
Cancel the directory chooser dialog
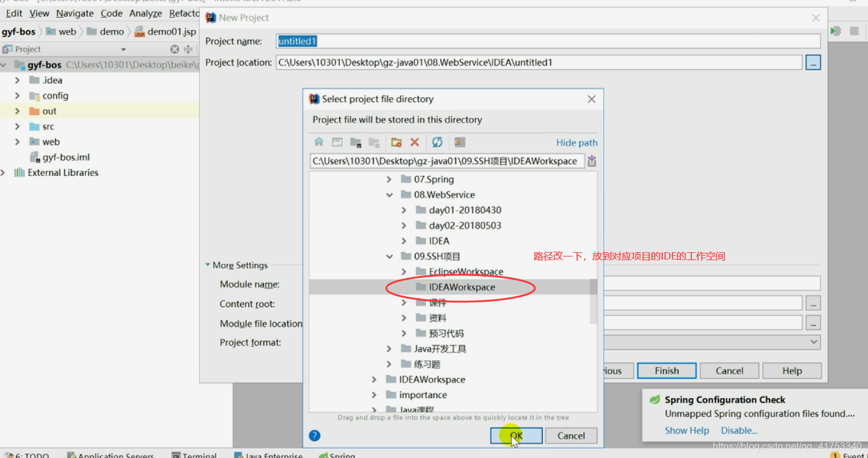coord(571,435)
